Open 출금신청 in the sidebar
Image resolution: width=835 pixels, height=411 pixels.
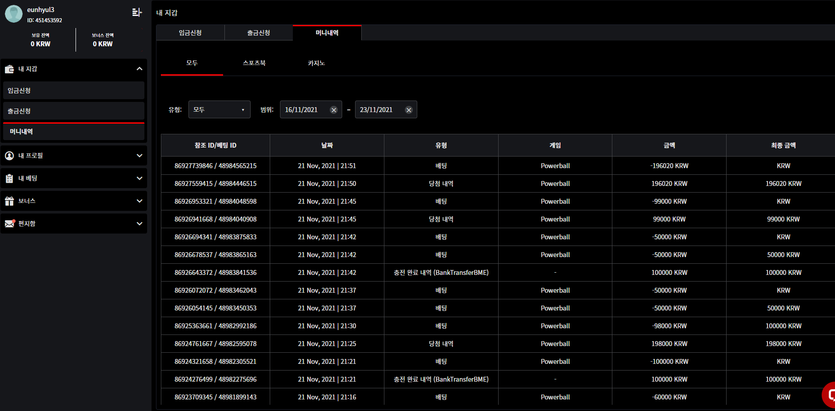point(73,111)
